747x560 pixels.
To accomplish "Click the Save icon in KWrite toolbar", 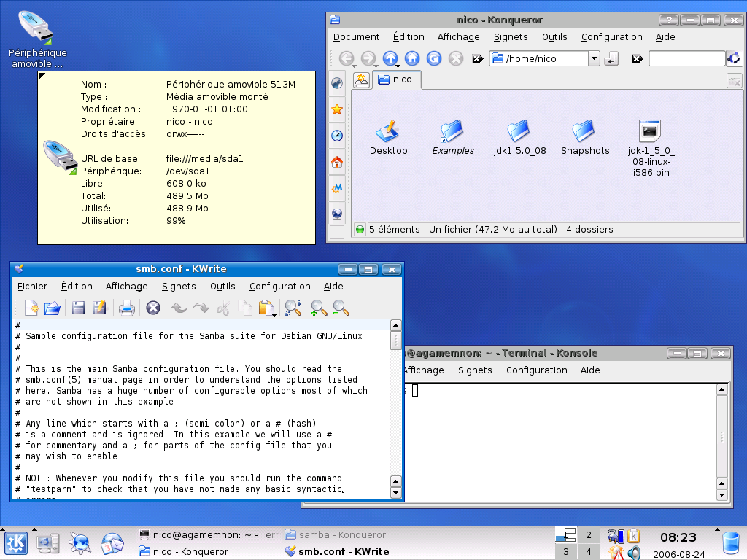I will pos(78,308).
